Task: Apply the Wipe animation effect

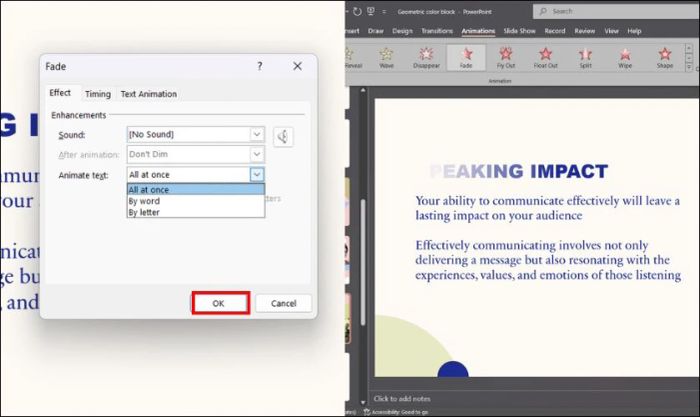Action: coord(625,58)
